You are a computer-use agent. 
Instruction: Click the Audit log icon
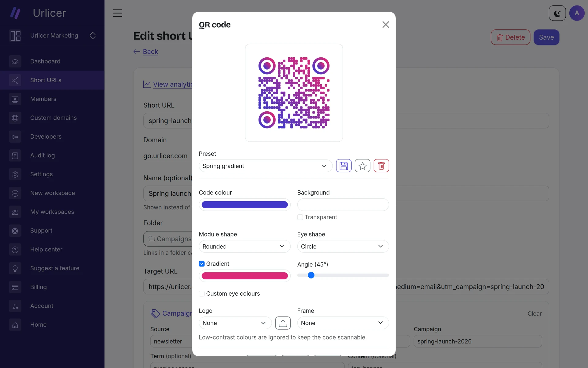15,155
